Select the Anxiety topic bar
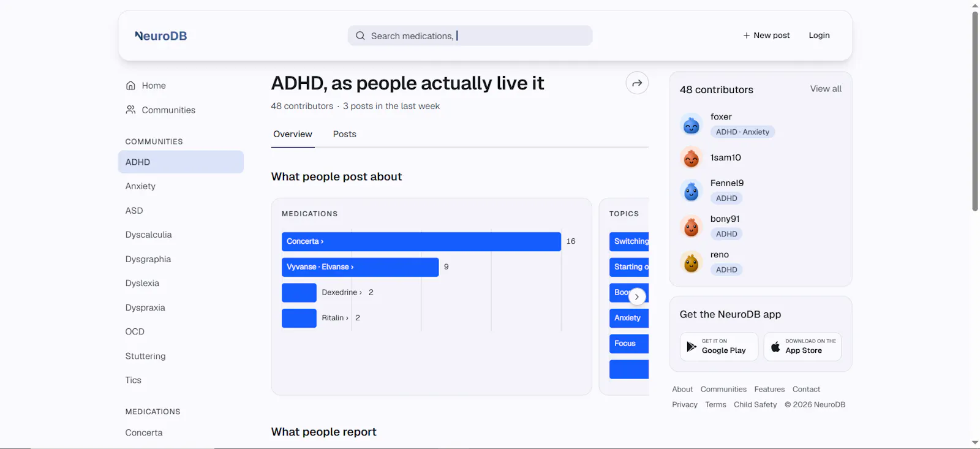Image resolution: width=980 pixels, height=449 pixels. (x=629, y=318)
